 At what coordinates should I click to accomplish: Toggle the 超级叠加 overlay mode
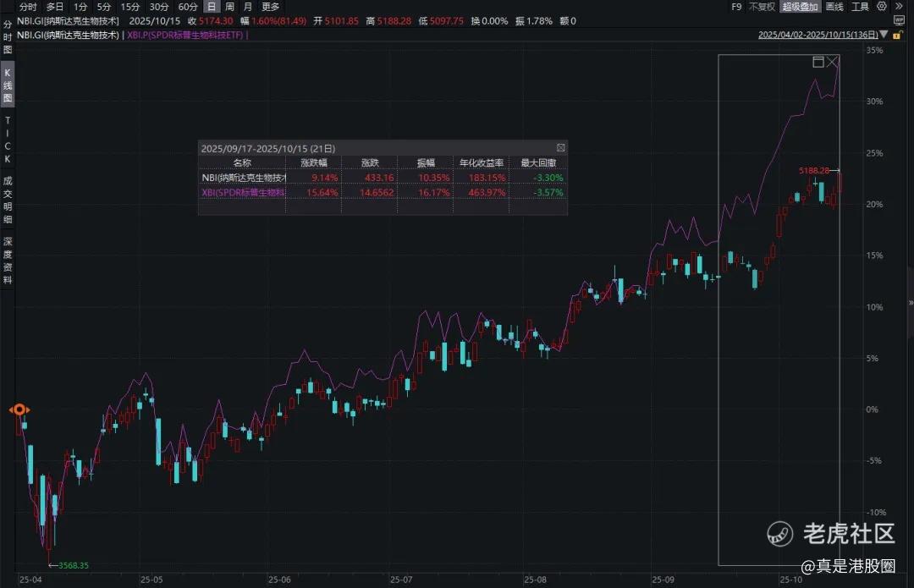coord(801,7)
